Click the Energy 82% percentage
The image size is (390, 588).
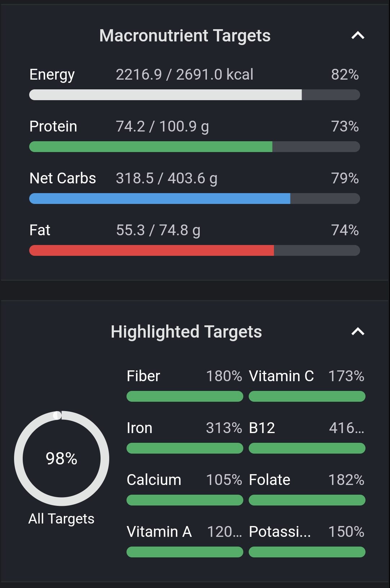(x=345, y=75)
